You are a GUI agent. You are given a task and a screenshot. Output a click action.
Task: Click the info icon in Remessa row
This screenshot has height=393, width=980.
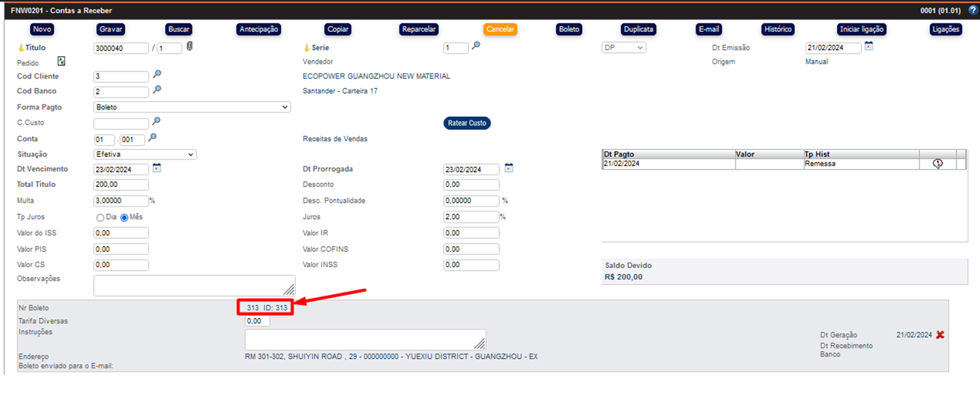937,164
